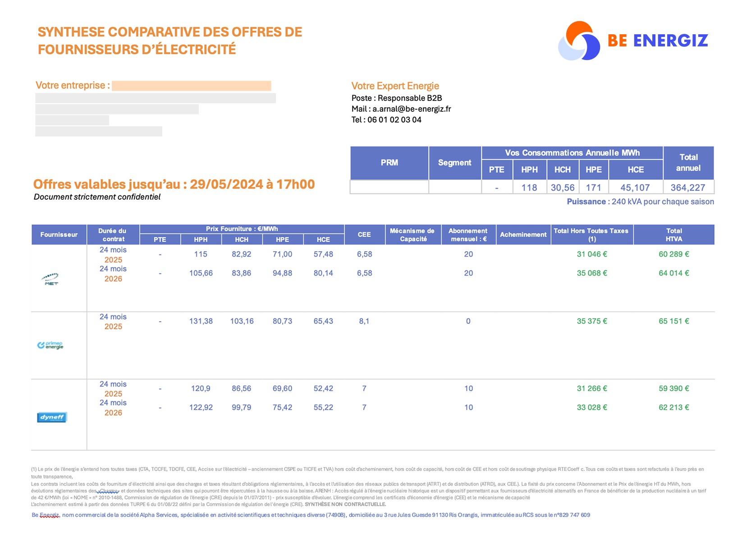This screenshot has height=534, width=756.
Task: Select MET 2026 total 35 068 €
Action: click(x=592, y=273)
